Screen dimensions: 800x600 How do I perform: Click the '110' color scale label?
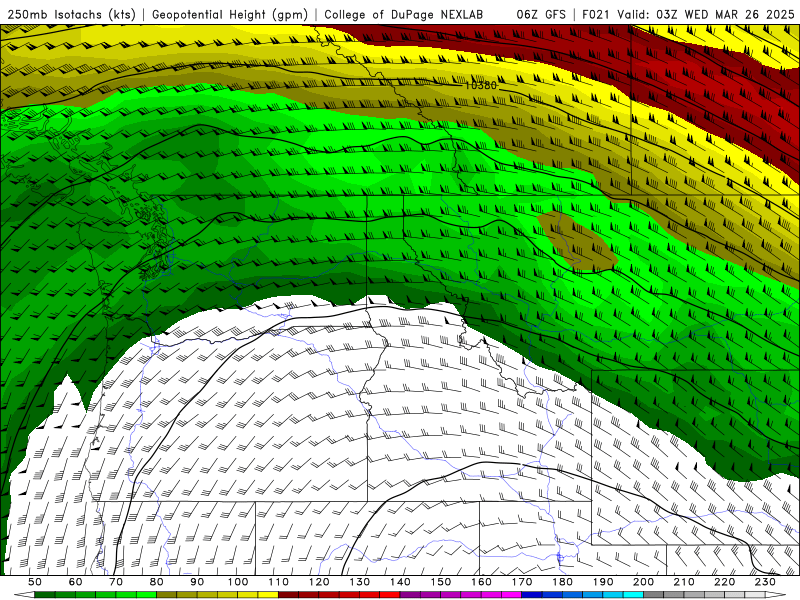point(279,582)
